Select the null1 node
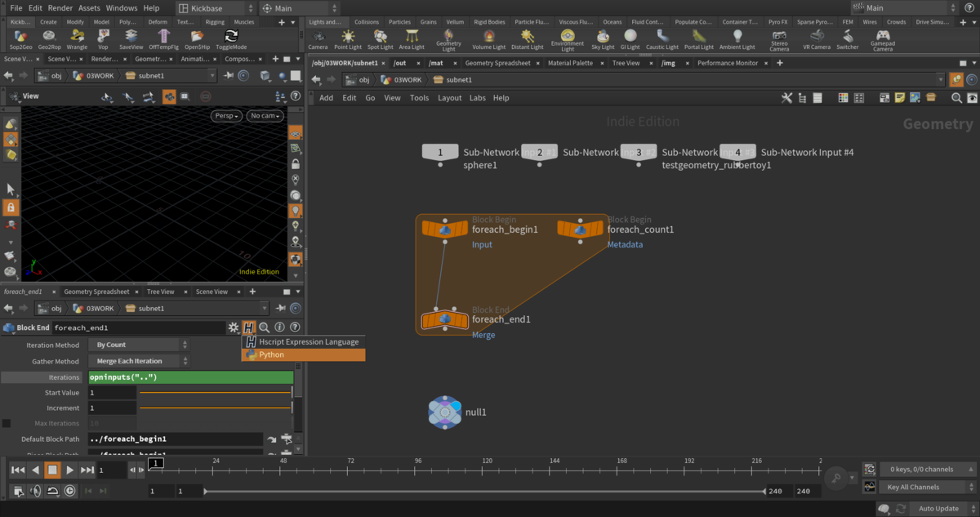The image size is (980, 517). 444,412
